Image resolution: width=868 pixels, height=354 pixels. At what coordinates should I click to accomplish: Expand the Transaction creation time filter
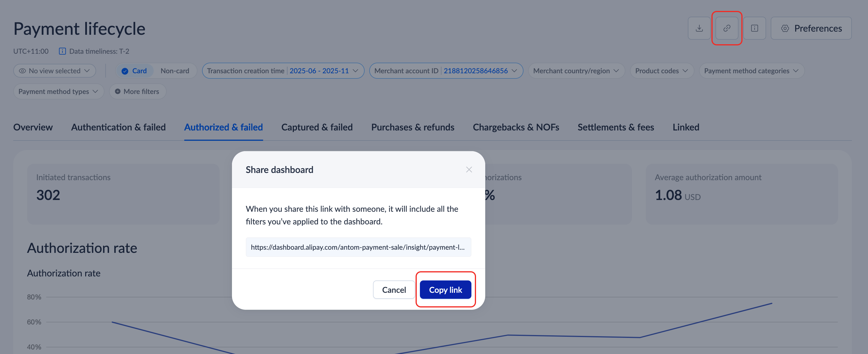click(x=283, y=71)
